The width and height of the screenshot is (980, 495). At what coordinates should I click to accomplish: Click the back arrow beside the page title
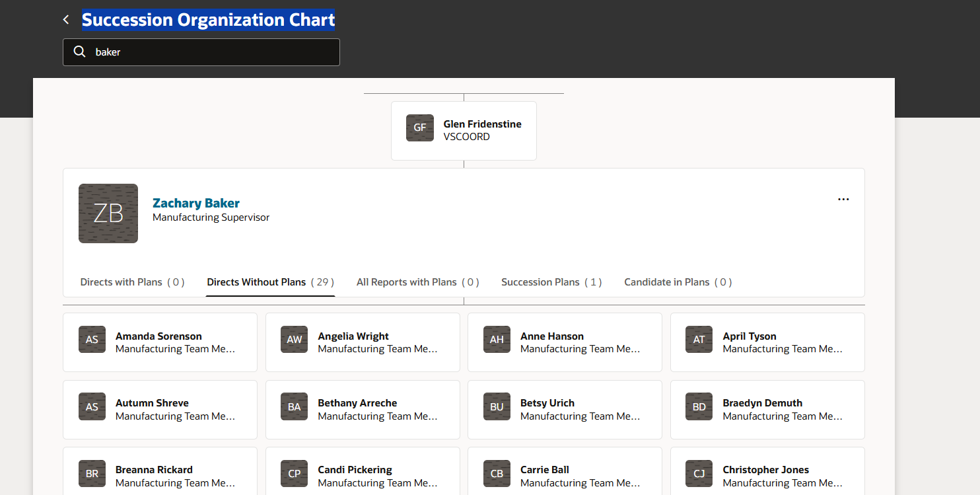point(66,20)
